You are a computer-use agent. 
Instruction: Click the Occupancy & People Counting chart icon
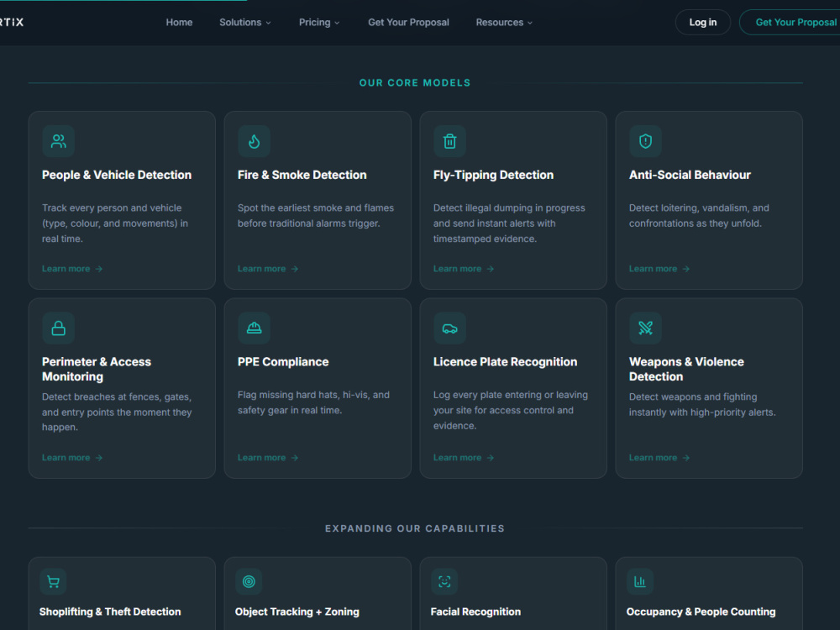tap(639, 581)
